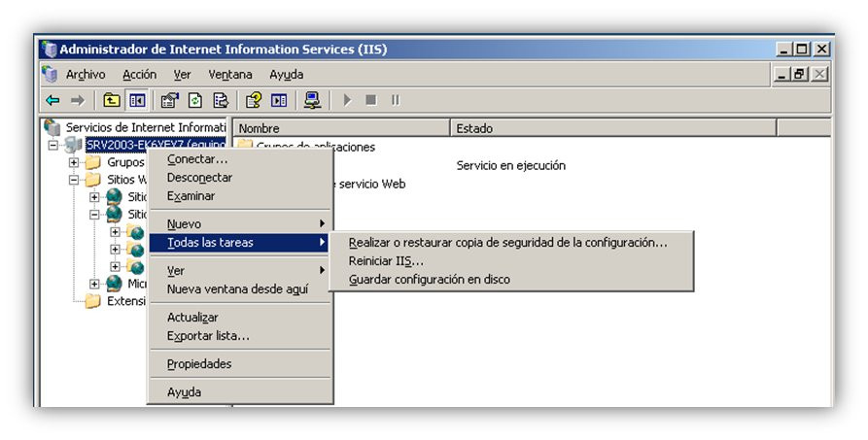Open the Archivo menu
Screen dimensions: 868x440
86,74
